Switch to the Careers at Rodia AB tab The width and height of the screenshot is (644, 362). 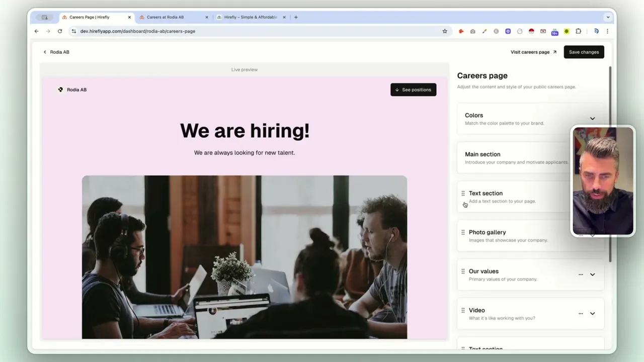click(x=174, y=17)
